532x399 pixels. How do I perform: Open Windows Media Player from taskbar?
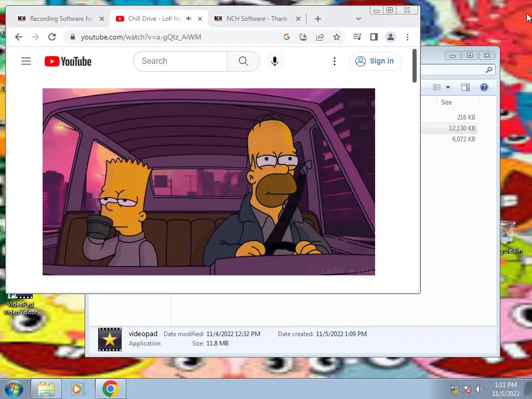pyautogui.click(x=78, y=389)
